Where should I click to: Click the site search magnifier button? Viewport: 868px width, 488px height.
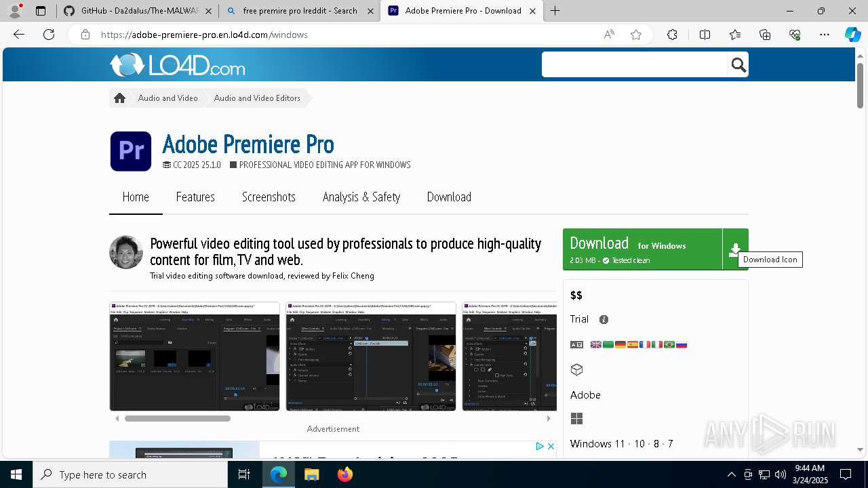click(738, 65)
